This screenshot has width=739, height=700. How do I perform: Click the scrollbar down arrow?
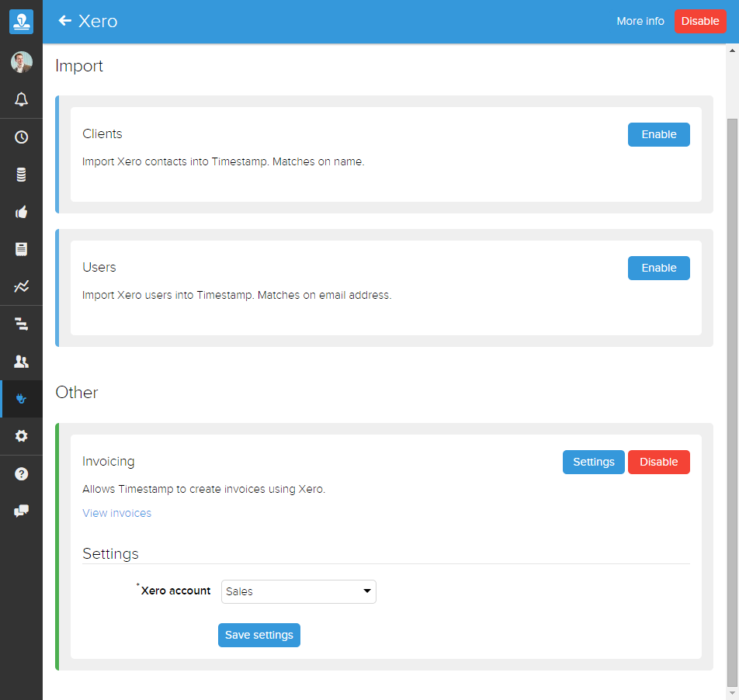coord(732,693)
